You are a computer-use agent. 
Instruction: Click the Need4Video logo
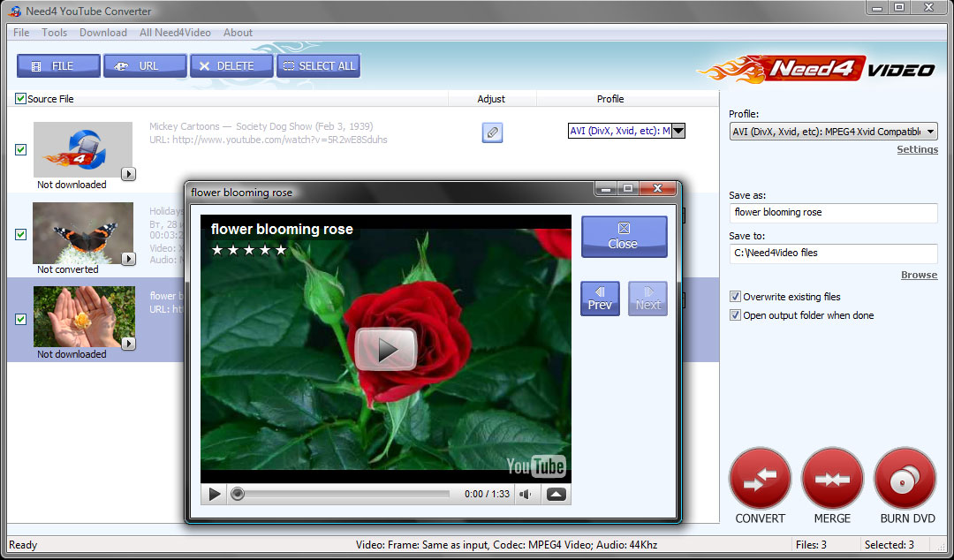[x=816, y=69]
